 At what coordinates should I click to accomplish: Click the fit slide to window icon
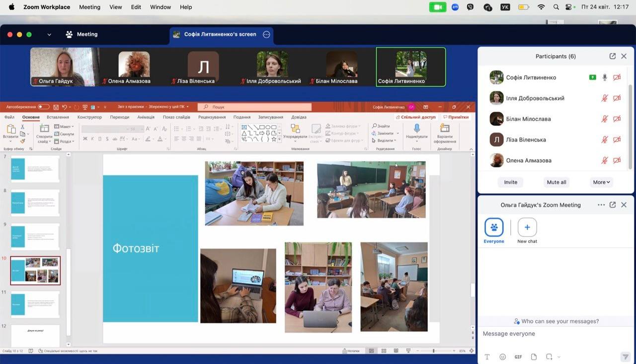click(x=472, y=351)
